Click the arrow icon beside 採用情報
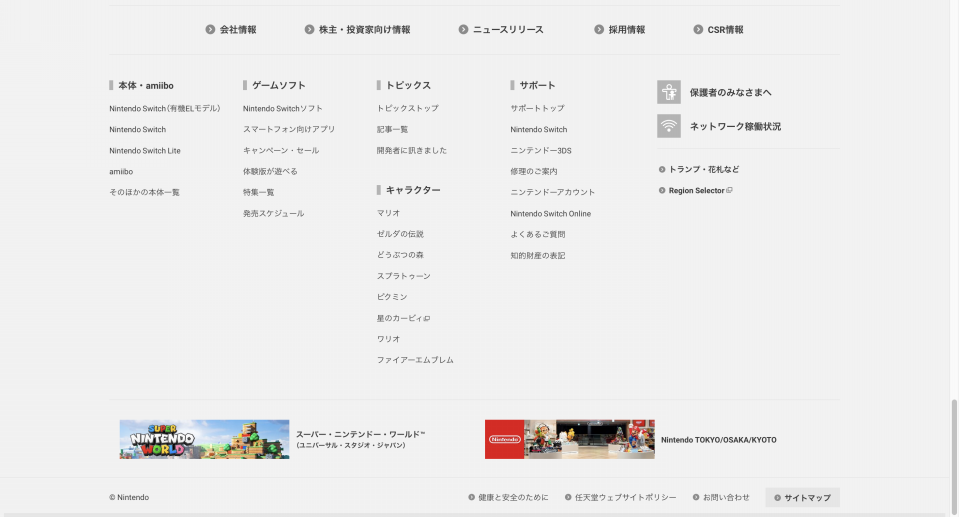Screen dimensions: 959x517 599,29
